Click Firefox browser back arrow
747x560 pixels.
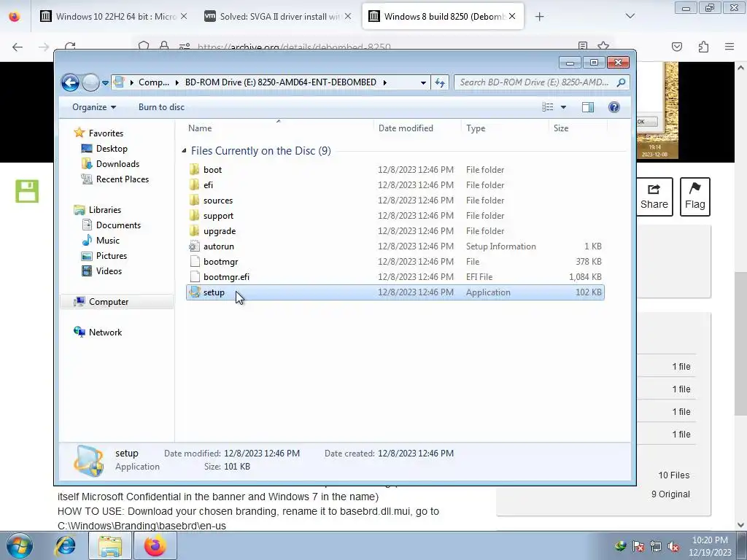point(18,47)
